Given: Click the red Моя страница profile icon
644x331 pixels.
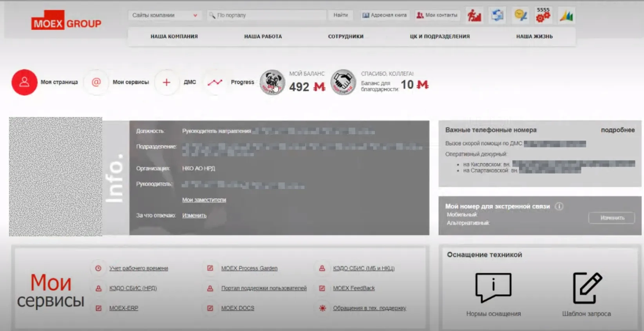Looking at the screenshot, I should (x=24, y=82).
